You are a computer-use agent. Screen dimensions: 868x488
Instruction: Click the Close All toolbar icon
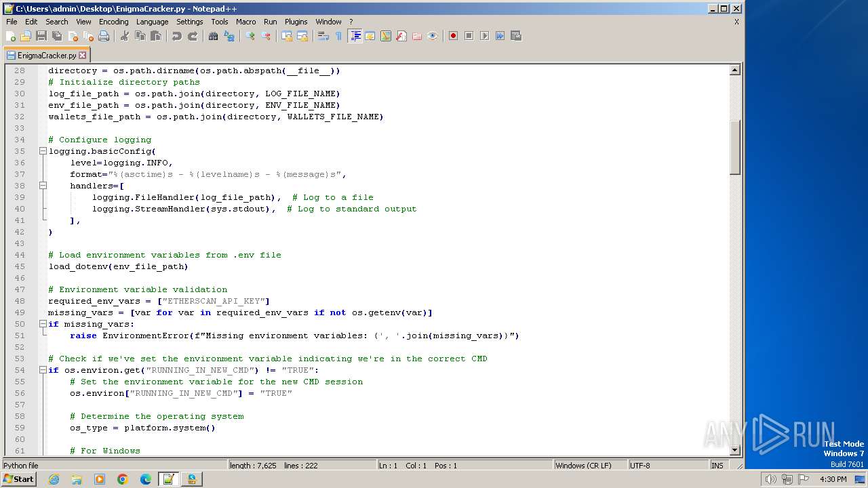[88, 36]
